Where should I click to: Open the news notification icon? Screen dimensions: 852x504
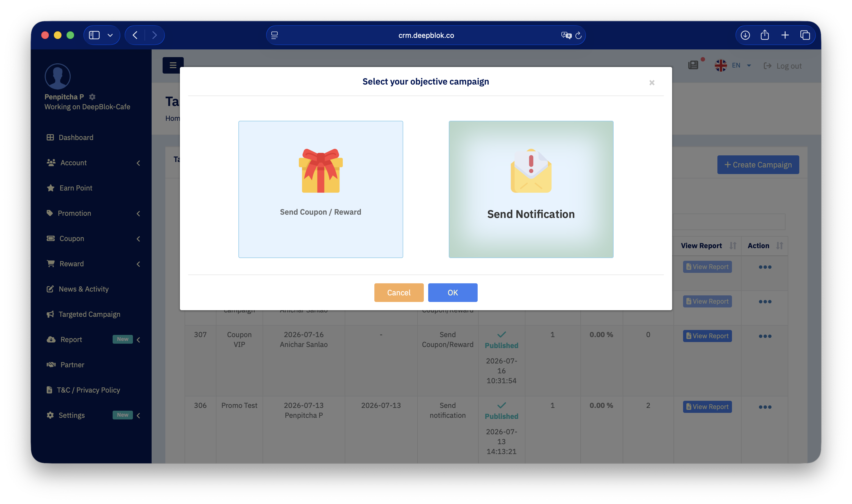693,65
